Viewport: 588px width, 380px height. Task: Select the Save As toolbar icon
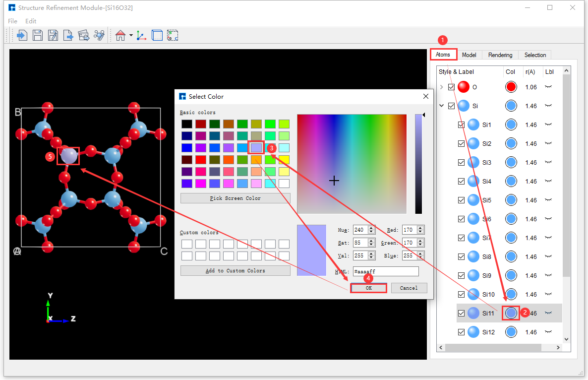[x=53, y=35]
